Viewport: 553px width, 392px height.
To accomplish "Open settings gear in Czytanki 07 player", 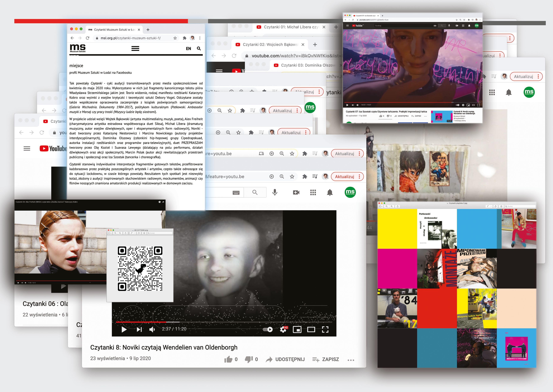I will click(463, 105).
